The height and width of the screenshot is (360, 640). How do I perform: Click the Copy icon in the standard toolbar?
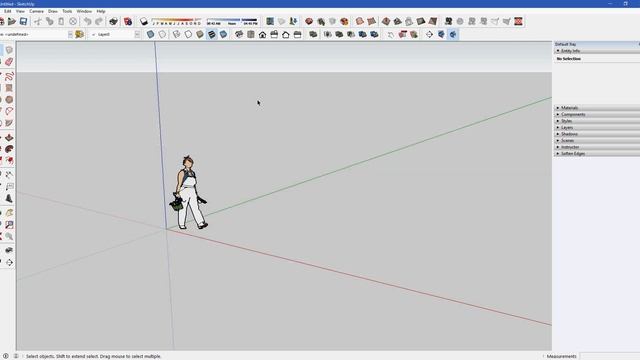(49, 21)
